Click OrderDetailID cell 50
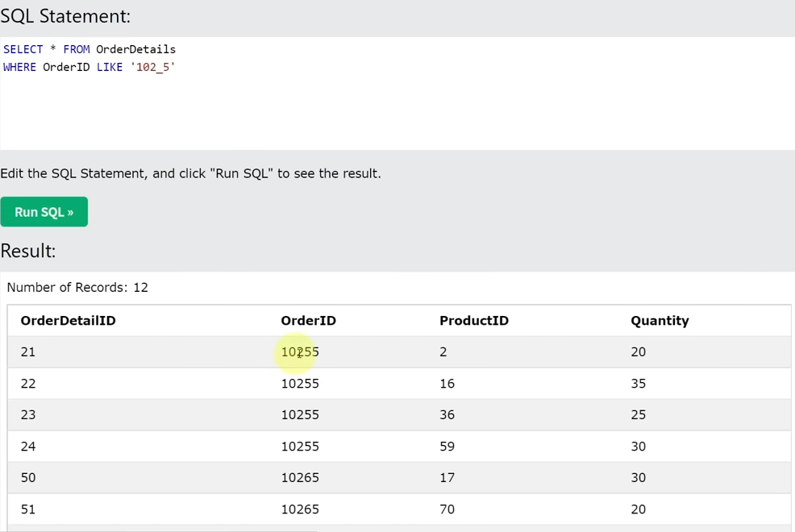795x532 pixels. click(28, 478)
